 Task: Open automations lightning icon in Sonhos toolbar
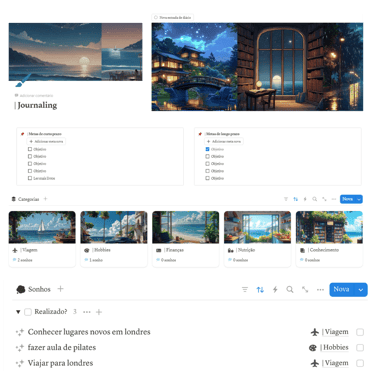[275, 289]
